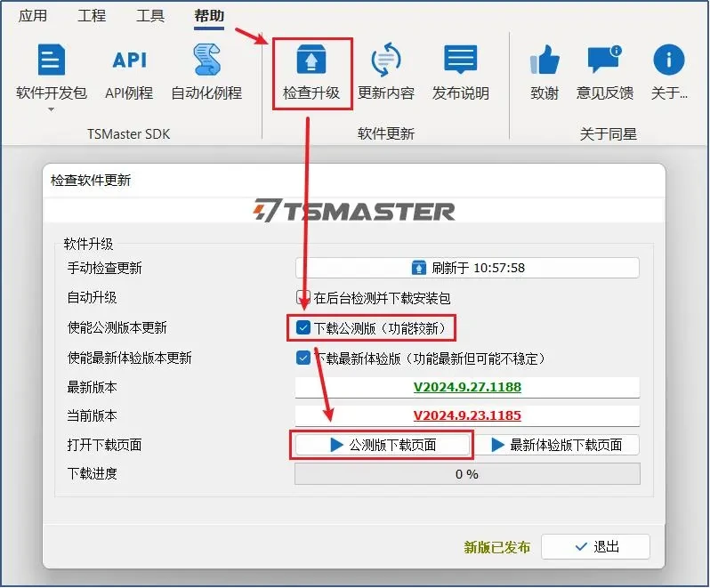Viewport: 710px width, 588px height.
Task: Switch to the 工具 tab
Action: pos(150,16)
